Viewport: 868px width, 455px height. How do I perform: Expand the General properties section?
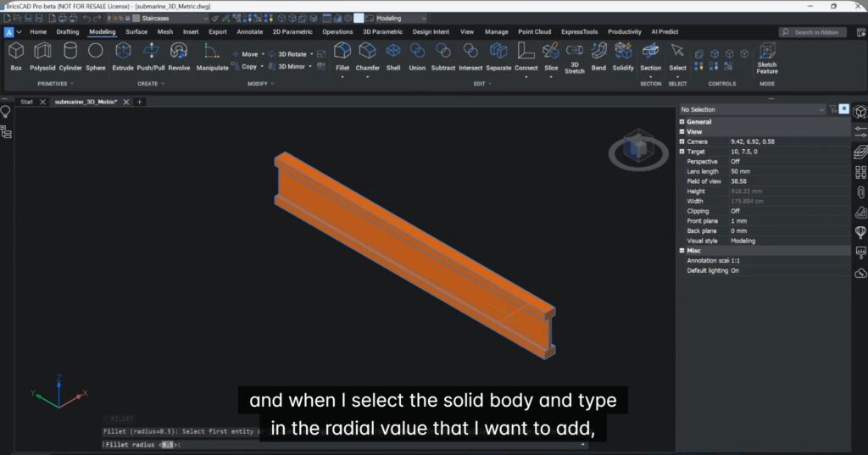tap(682, 122)
